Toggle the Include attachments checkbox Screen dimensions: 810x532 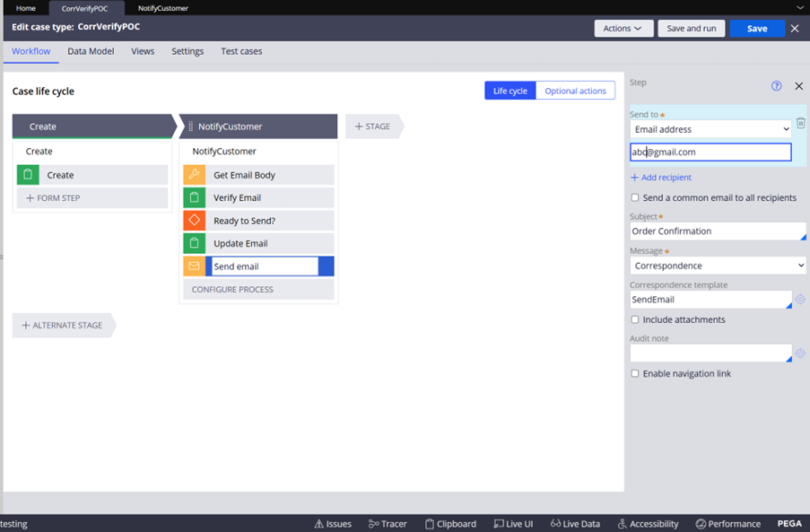point(635,319)
